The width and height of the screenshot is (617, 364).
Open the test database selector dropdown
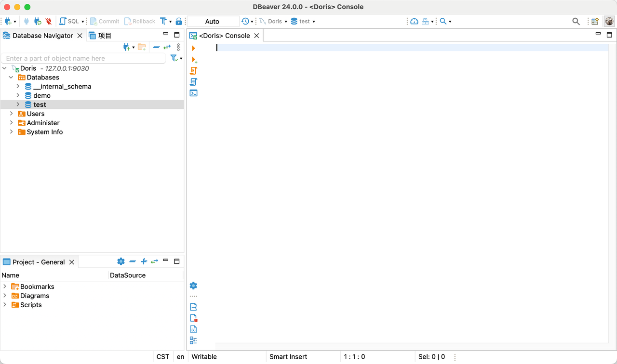pyautogui.click(x=303, y=21)
